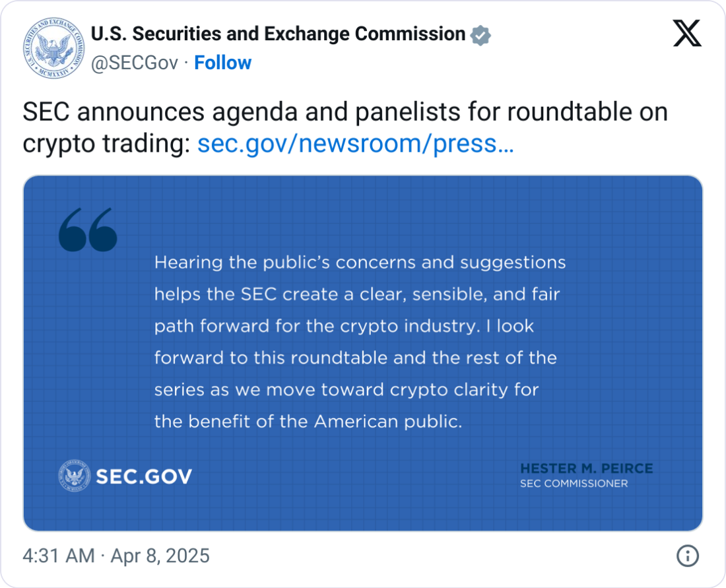Click the "the benefit of the American public" line

(x=308, y=421)
